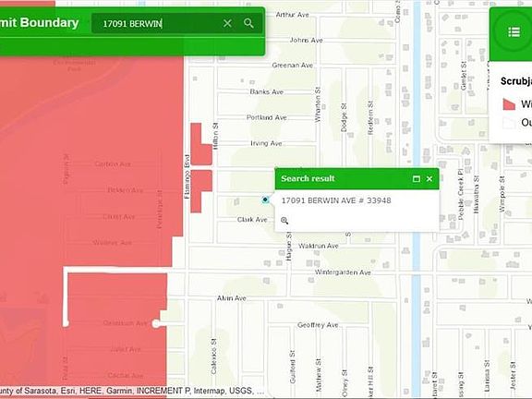Click the Search result popup title
Screen dimensions: 532x399
click(x=308, y=178)
